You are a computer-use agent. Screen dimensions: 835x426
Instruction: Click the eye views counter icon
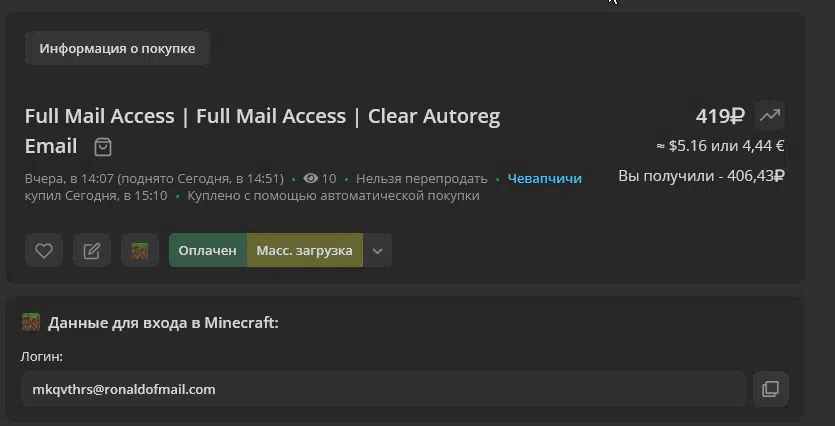[x=310, y=178]
